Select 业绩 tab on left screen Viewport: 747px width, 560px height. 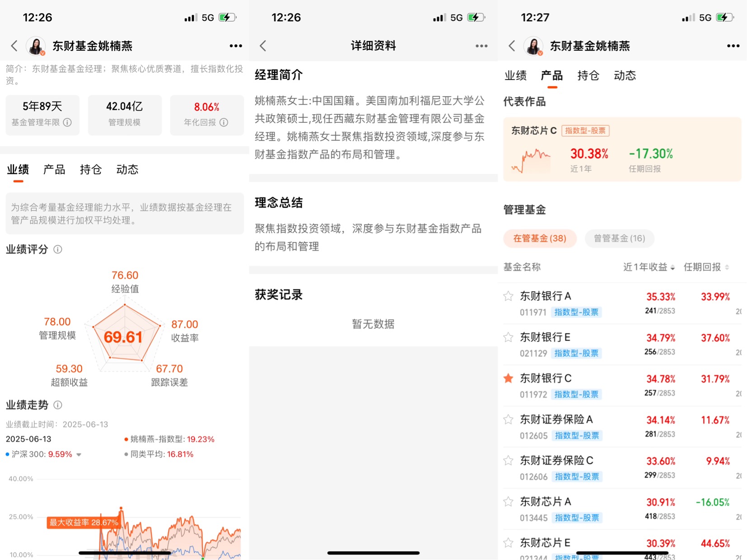coord(18,169)
